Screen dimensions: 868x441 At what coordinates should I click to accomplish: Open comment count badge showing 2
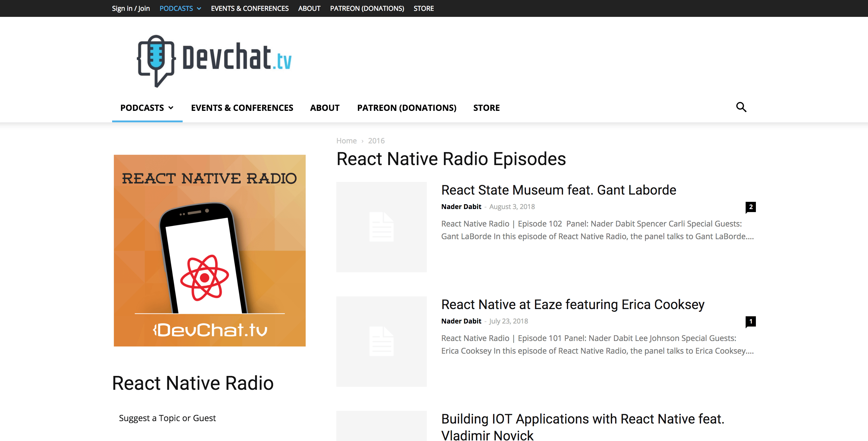(750, 207)
